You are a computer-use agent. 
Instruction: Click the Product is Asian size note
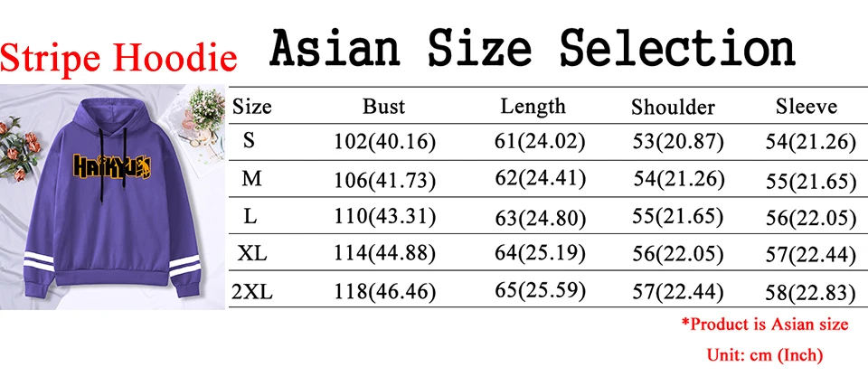(x=765, y=324)
